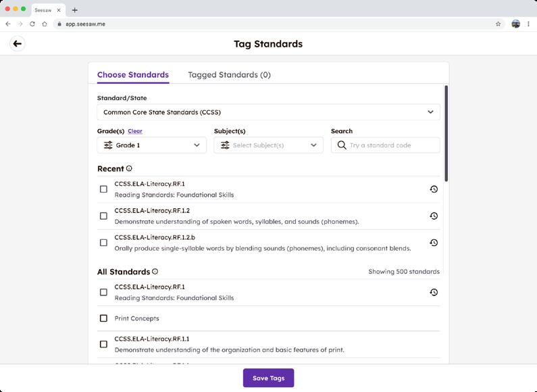Click the standards list vertical scrollbar

click(x=446, y=132)
